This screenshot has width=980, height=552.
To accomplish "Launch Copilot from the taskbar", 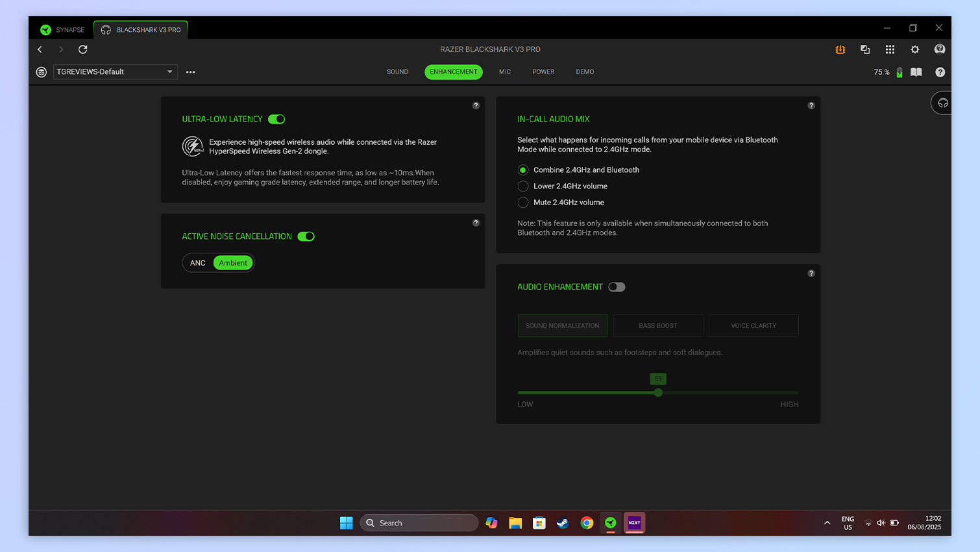I will click(x=491, y=523).
